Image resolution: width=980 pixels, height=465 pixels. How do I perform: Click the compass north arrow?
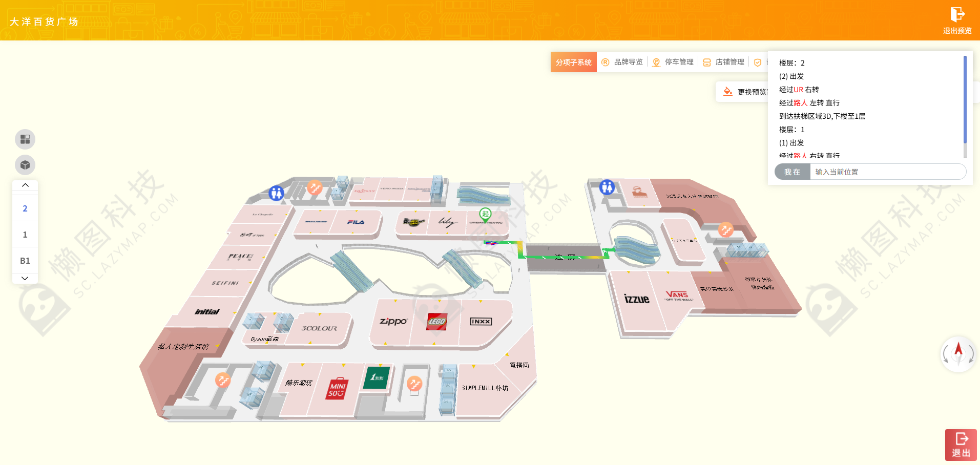(958, 351)
